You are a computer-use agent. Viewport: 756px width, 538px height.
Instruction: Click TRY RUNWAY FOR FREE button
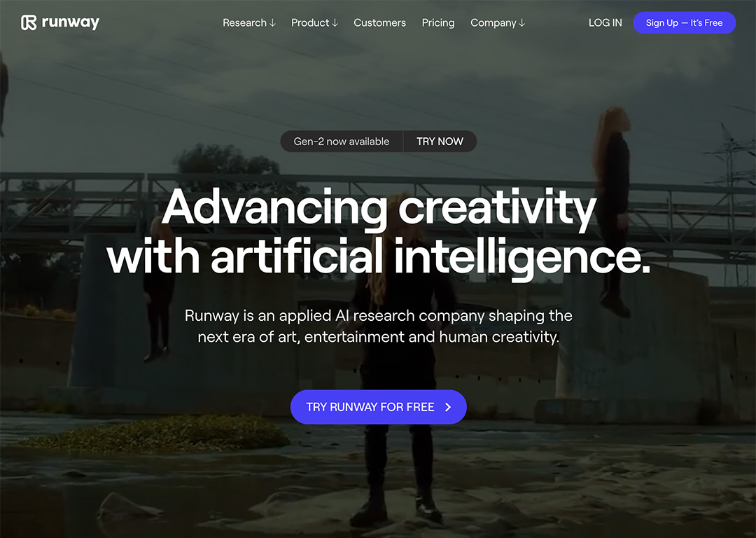tap(379, 407)
